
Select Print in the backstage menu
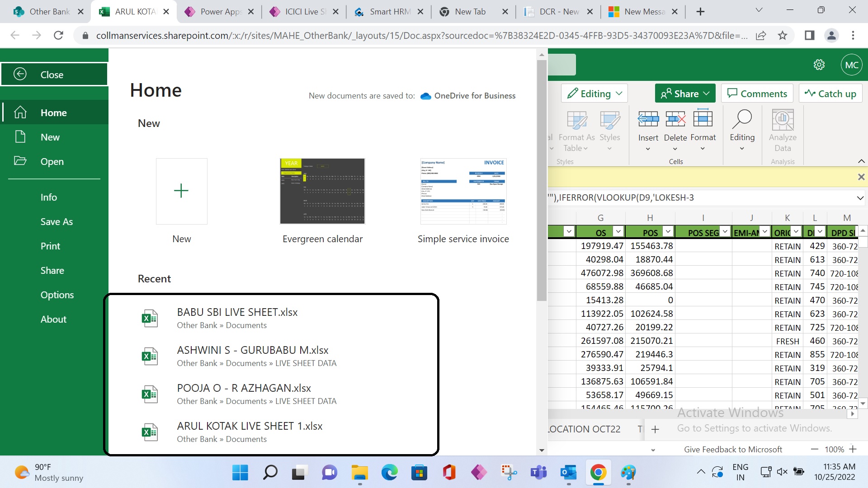[50, 246]
